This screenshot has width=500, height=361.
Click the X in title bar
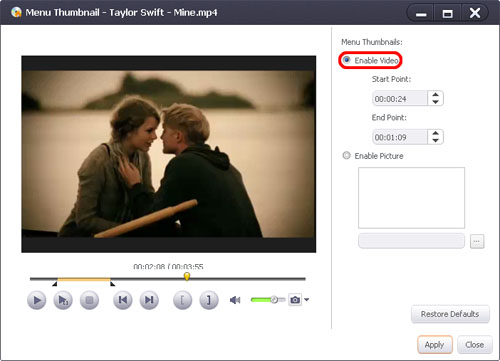point(475,13)
